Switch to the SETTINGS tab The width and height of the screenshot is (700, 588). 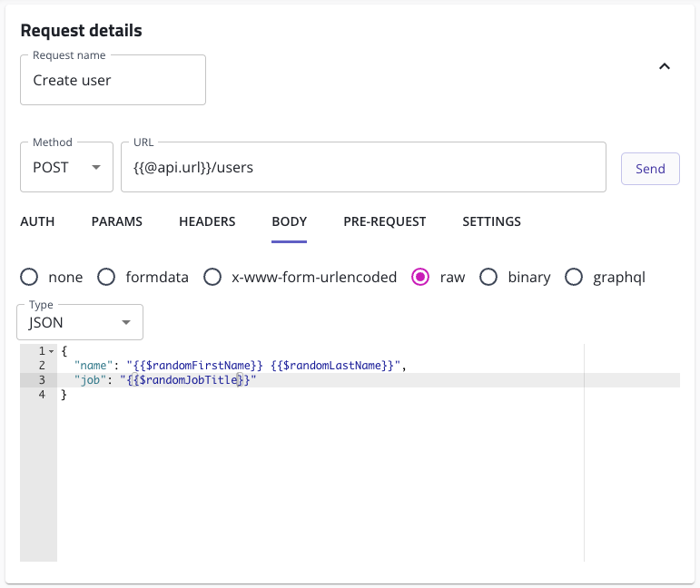(491, 221)
